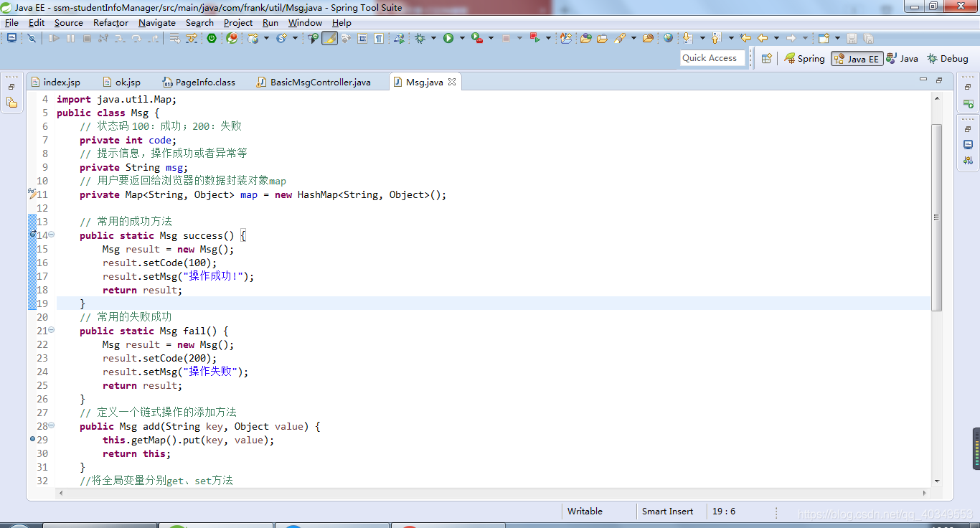This screenshot has width=980, height=528.
Task: Click the Save All icon
Action: pyautogui.click(x=868, y=38)
